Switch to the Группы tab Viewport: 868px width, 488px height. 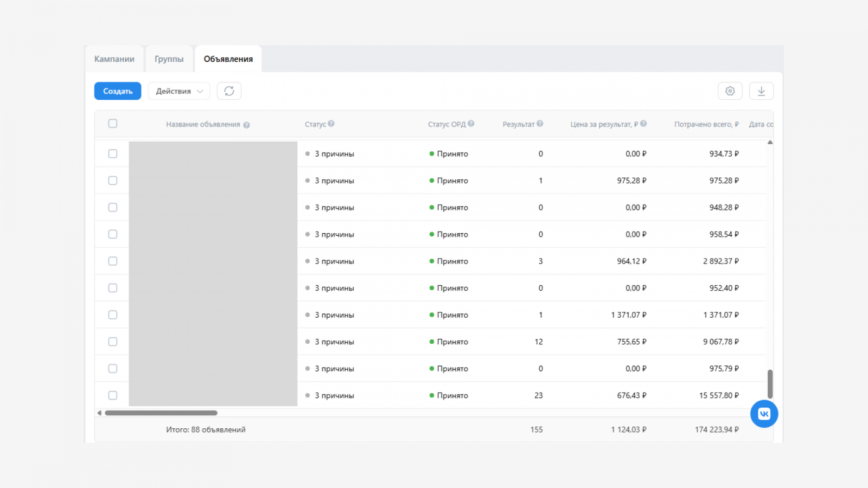(169, 59)
